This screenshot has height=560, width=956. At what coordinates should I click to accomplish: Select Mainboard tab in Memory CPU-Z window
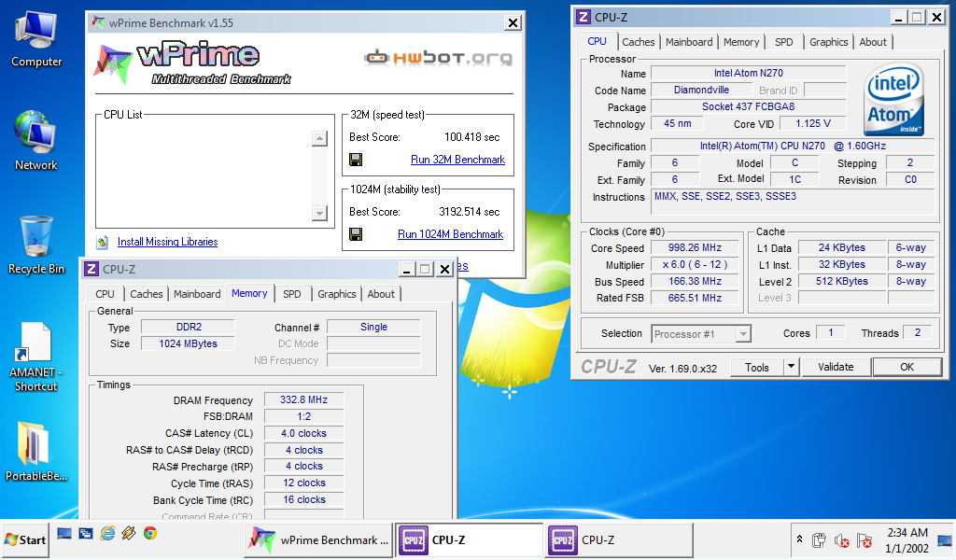click(x=197, y=294)
